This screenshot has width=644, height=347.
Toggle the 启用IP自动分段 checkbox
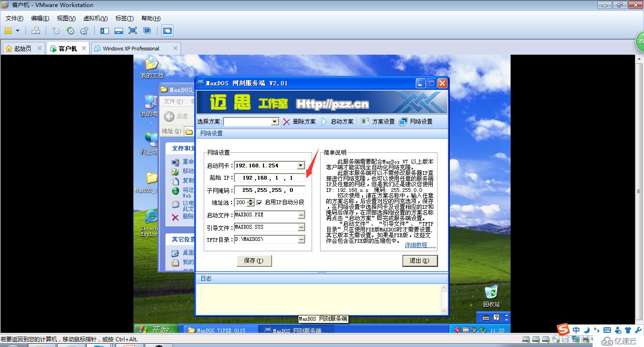click(259, 202)
